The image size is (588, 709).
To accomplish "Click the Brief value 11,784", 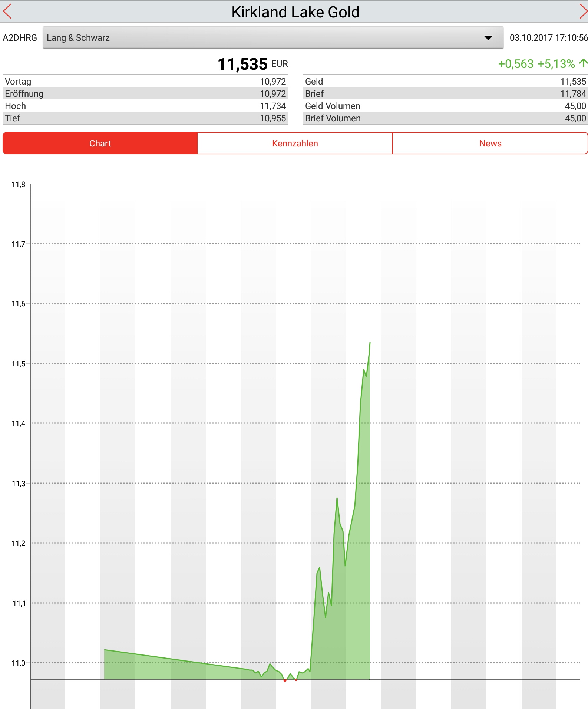I will (573, 94).
